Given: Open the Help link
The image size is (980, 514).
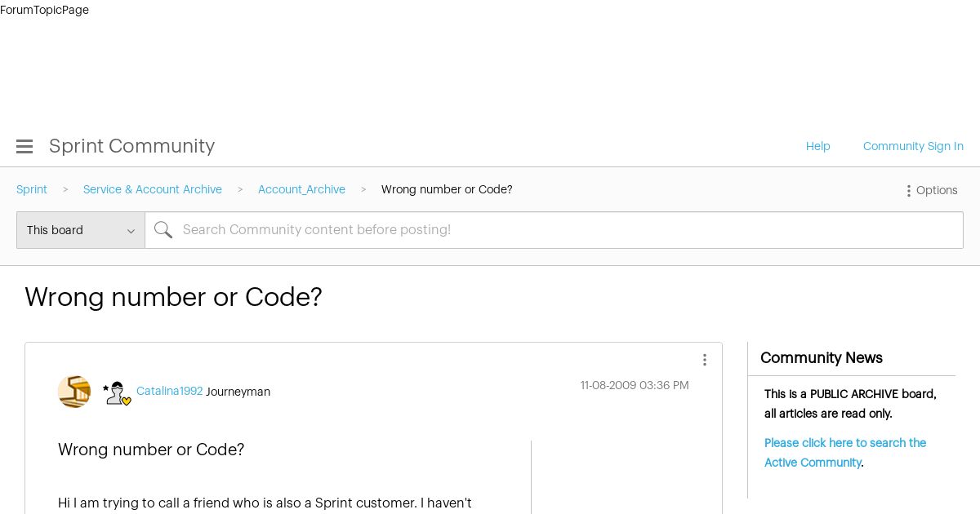Looking at the screenshot, I should click(818, 146).
